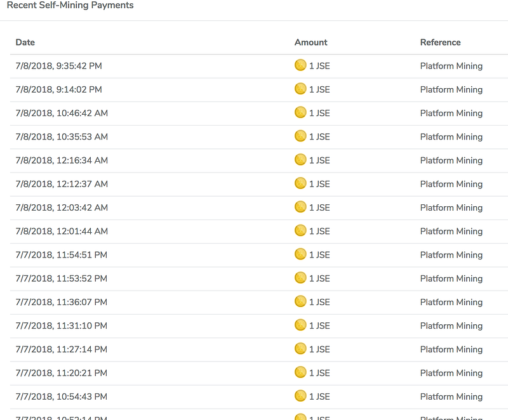Click the coin icon in the 12:12:37 AM row
This screenshot has width=508, height=420.
click(300, 183)
